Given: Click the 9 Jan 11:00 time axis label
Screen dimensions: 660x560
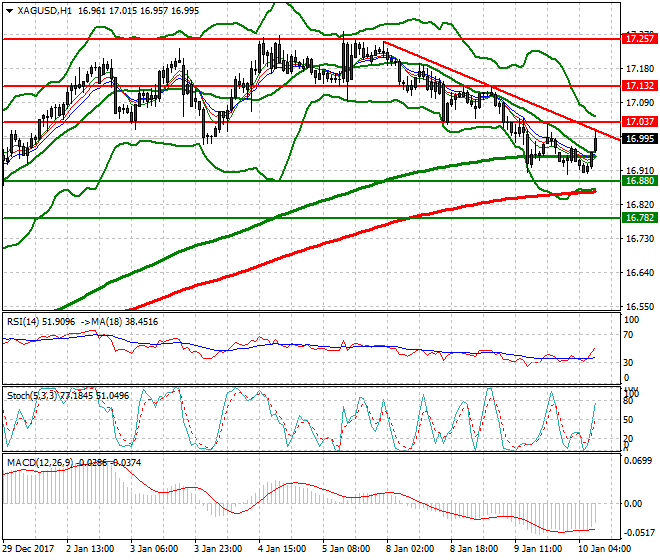Looking at the screenshot, I should [538, 549].
